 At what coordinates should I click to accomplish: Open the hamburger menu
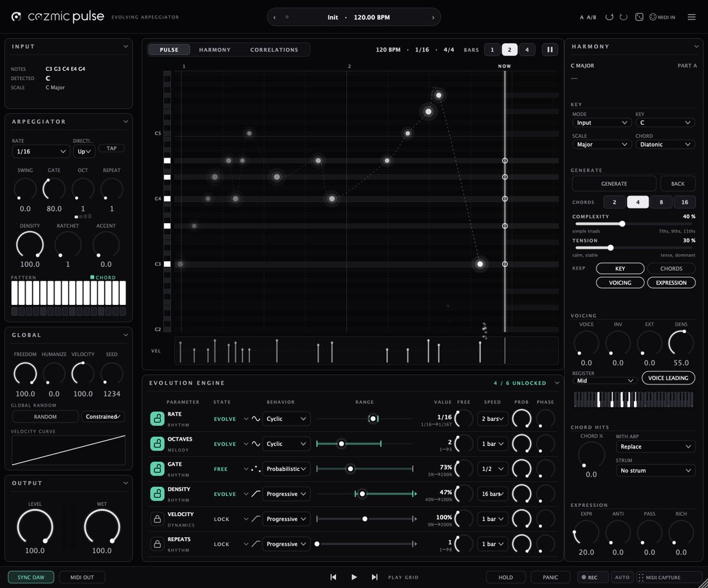[691, 17]
